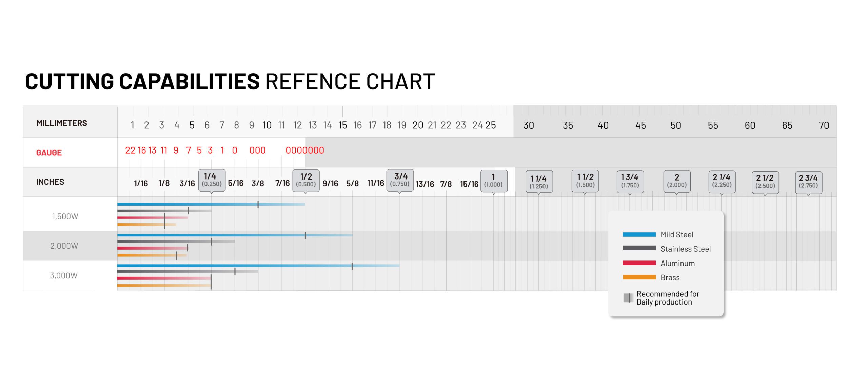This screenshot has width=868, height=377.
Task: Click the 1/2 (0.500) inch callout
Action: click(x=306, y=181)
